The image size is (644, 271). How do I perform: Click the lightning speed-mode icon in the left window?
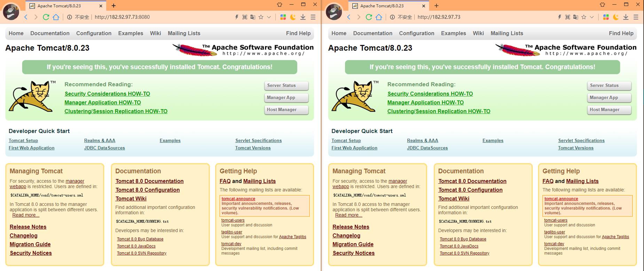click(237, 17)
